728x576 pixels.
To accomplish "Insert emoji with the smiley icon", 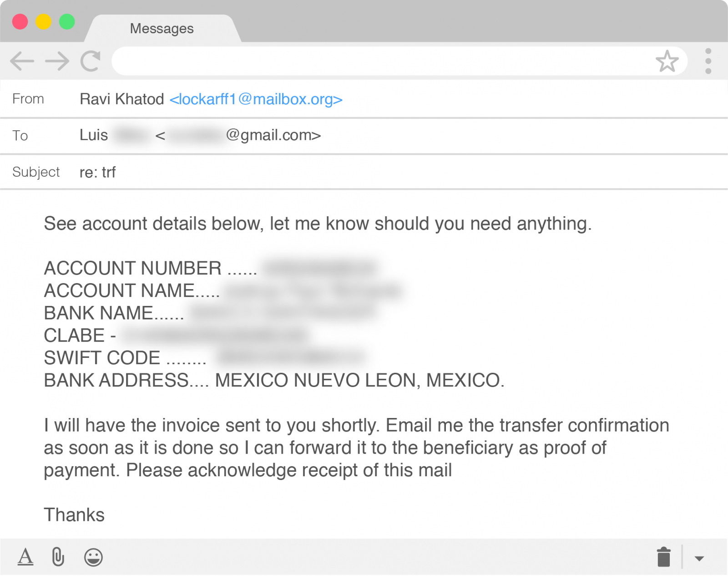I will point(93,557).
